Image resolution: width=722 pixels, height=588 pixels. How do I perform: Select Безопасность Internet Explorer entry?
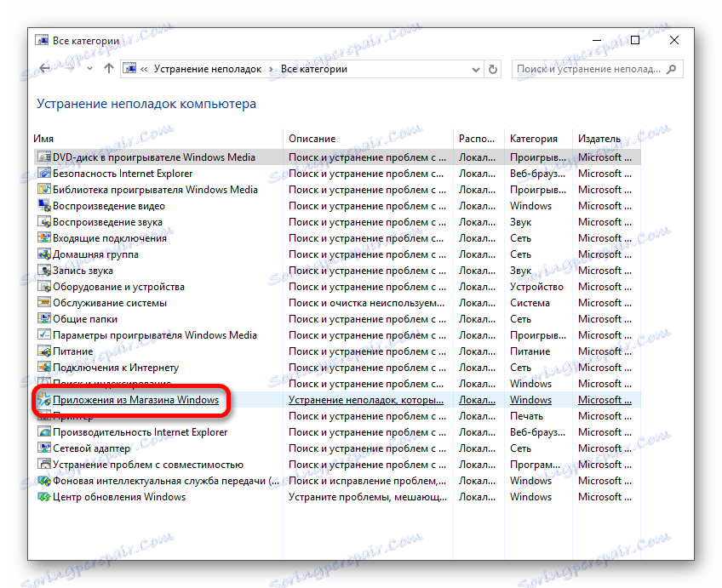pos(123,174)
